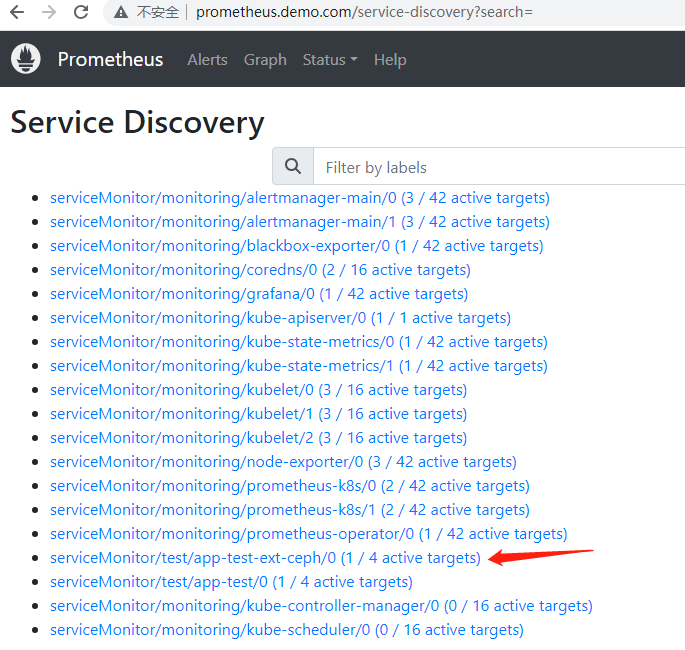Jump to the kube-apiserver/0 targets
The image size is (685, 650).
[x=280, y=318]
